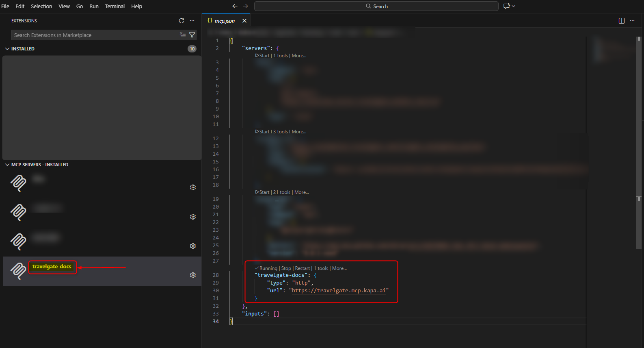Viewport: 644px width, 348px height.
Task: Click the filter extensions funnel icon
Action: [192, 35]
